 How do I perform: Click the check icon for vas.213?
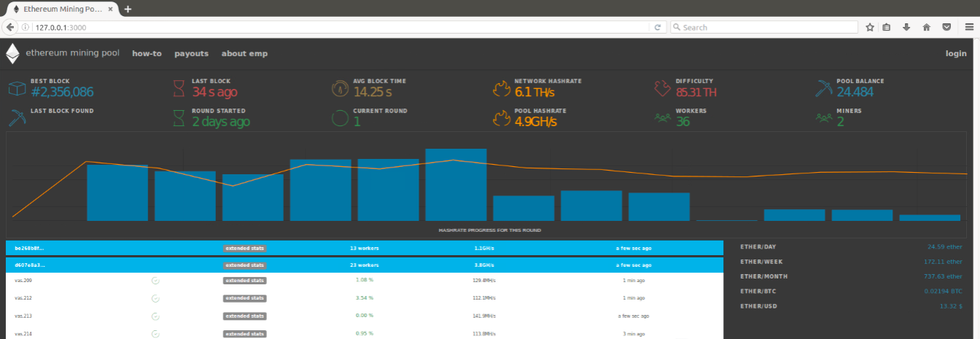click(155, 316)
